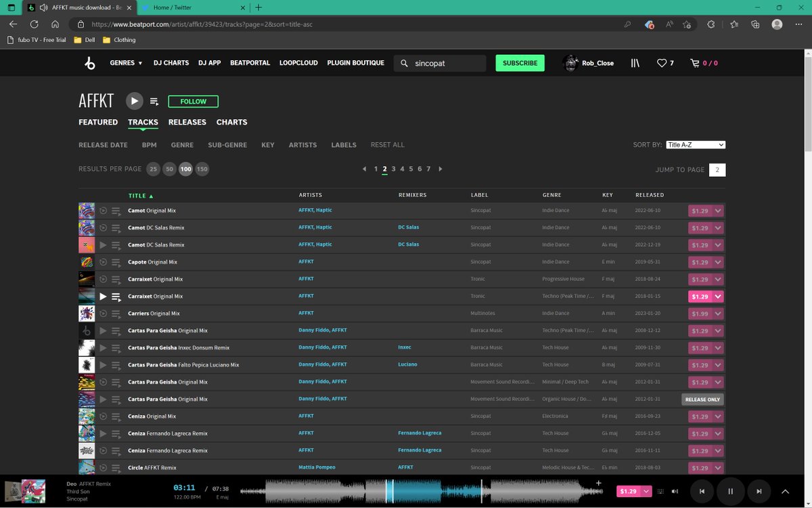Add this page to favorites star

(x=687, y=24)
